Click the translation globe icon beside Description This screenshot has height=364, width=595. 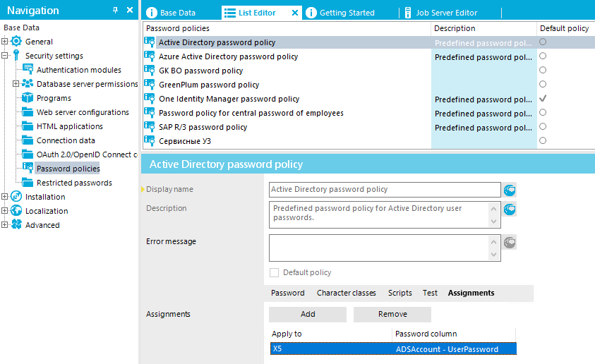[x=510, y=209]
